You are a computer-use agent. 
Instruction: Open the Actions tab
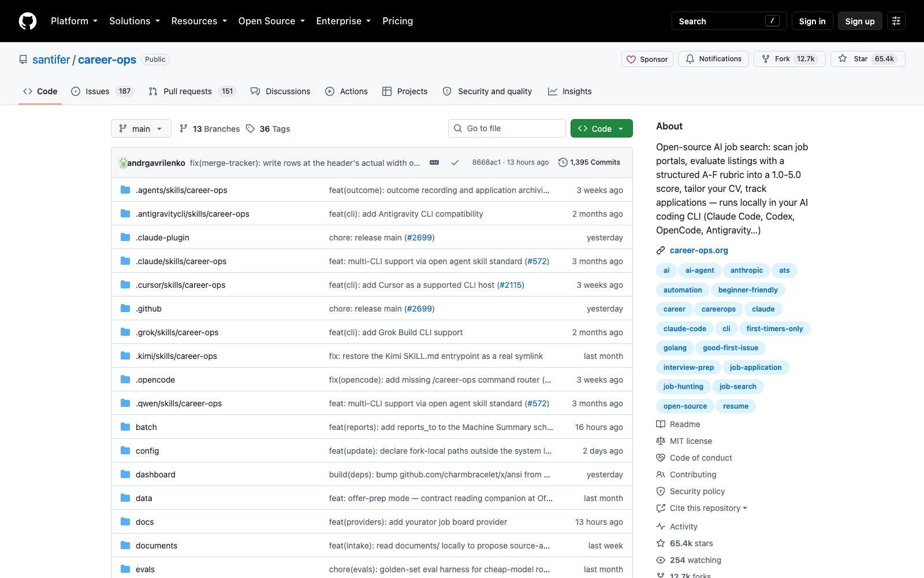click(346, 91)
